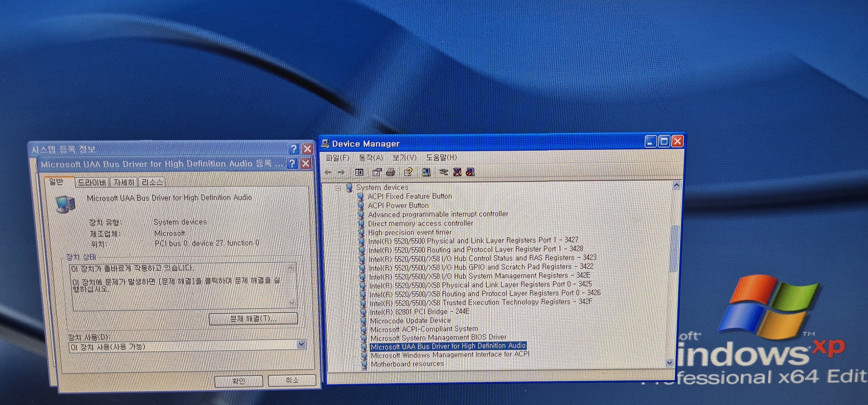The height and width of the screenshot is (405, 868).
Task: Click the Print toolbar icon
Action: pyautogui.click(x=390, y=172)
